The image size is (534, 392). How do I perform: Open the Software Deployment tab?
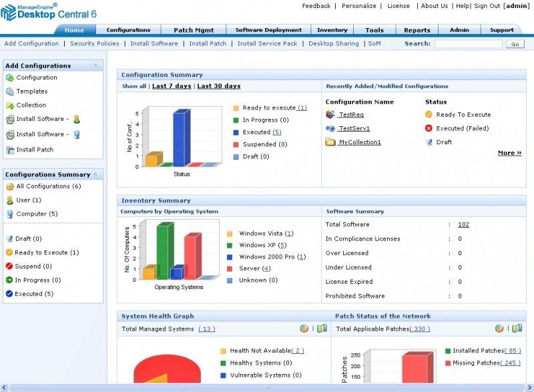point(268,30)
